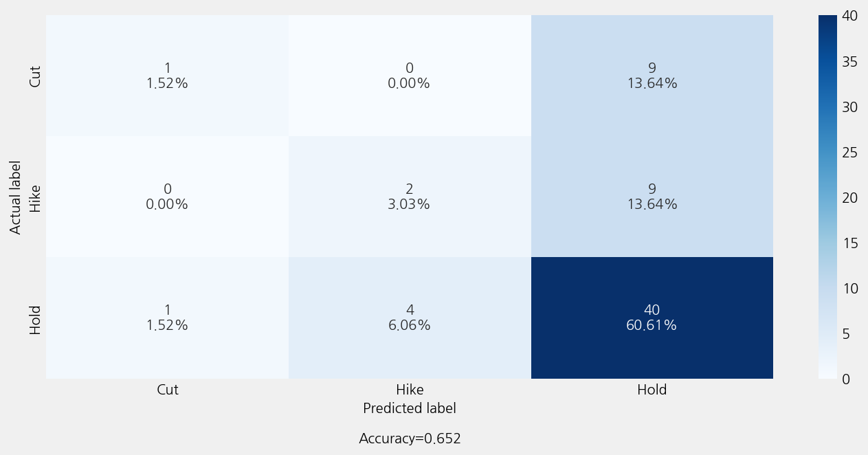The image size is (868, 455).
Task: Click the Accuracy=0.652 text
Action: coord(410,439)
